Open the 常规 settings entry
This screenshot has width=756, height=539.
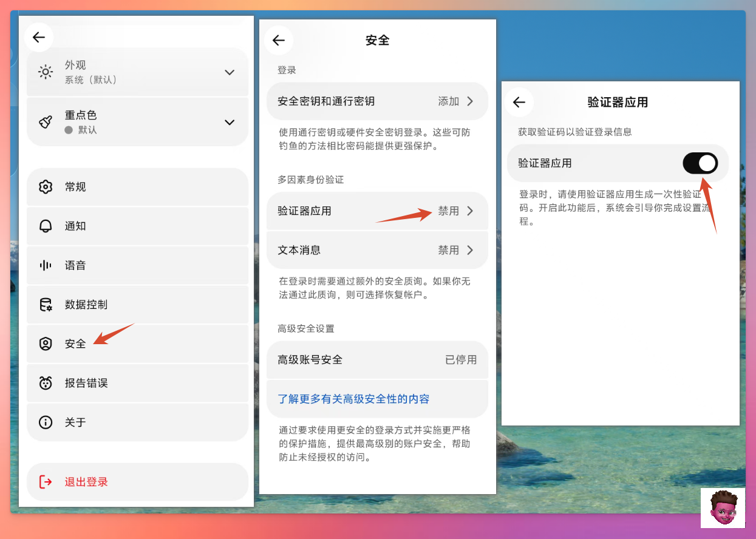pyautogui.click(x=138, y=187)
